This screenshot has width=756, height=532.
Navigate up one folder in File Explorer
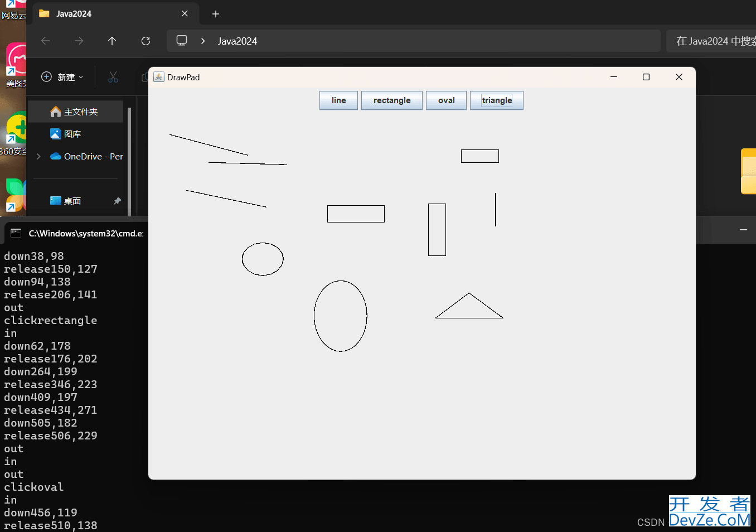coord(112,41)
